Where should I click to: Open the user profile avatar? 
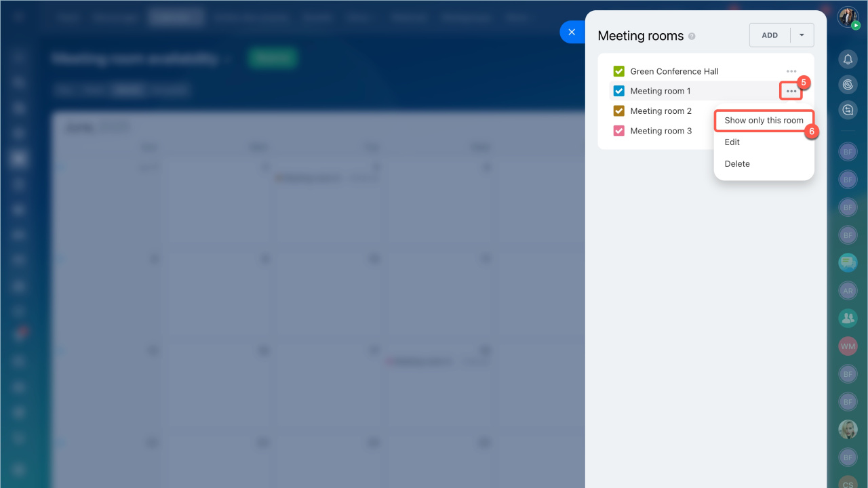(848, 17)
